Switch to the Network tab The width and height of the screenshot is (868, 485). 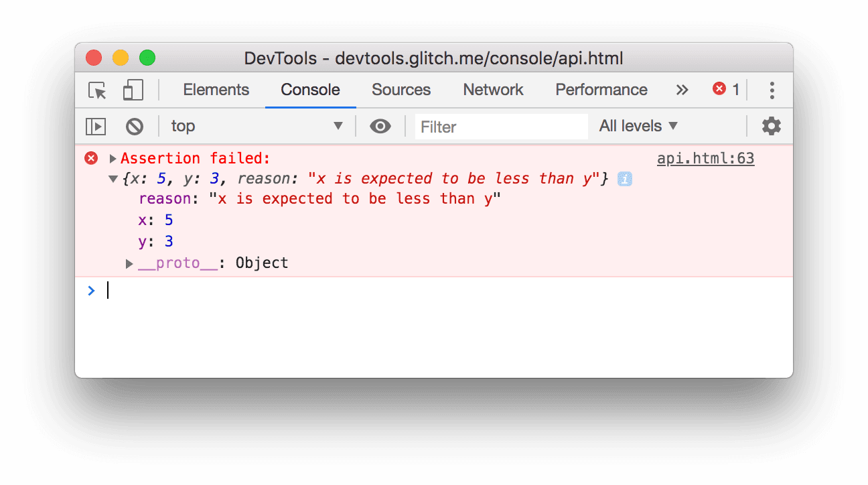tap(493, 90)
